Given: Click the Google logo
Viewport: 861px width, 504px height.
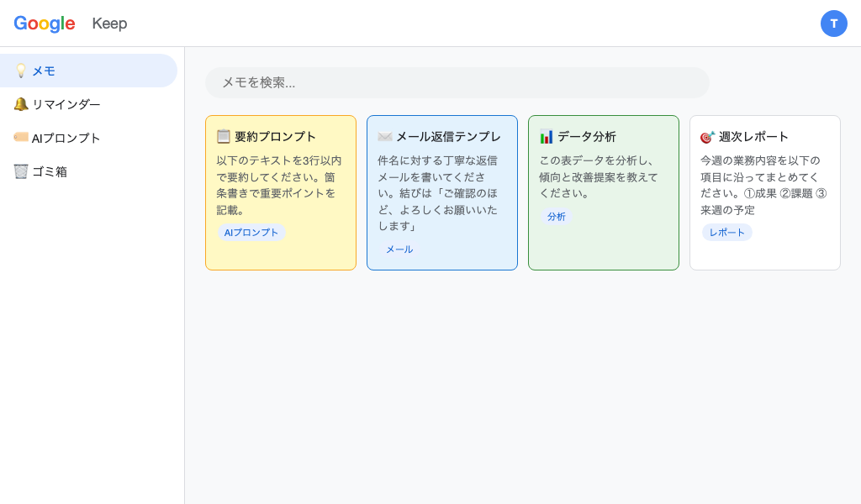Looking at the screenshot, I should tap(45, 24).
